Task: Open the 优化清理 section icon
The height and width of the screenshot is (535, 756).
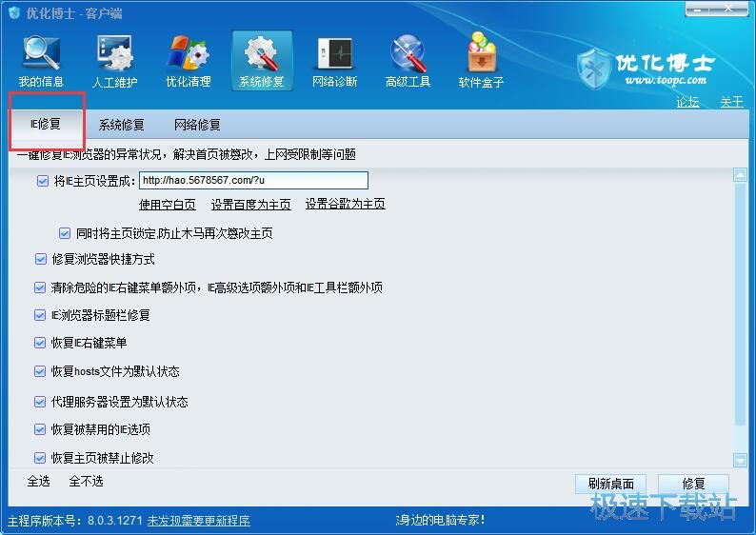Action: click(188, 60)
